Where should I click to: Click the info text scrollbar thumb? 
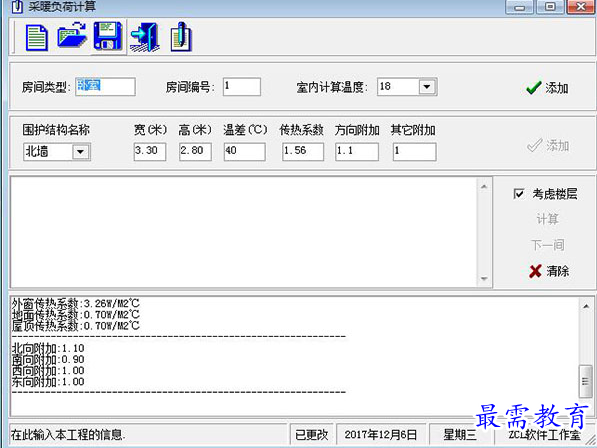coord(586,381)
